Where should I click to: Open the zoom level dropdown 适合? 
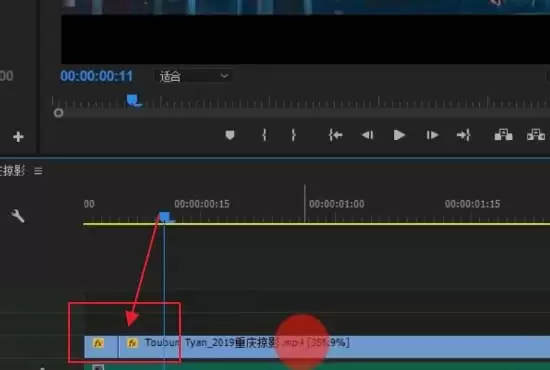[193, 76]
